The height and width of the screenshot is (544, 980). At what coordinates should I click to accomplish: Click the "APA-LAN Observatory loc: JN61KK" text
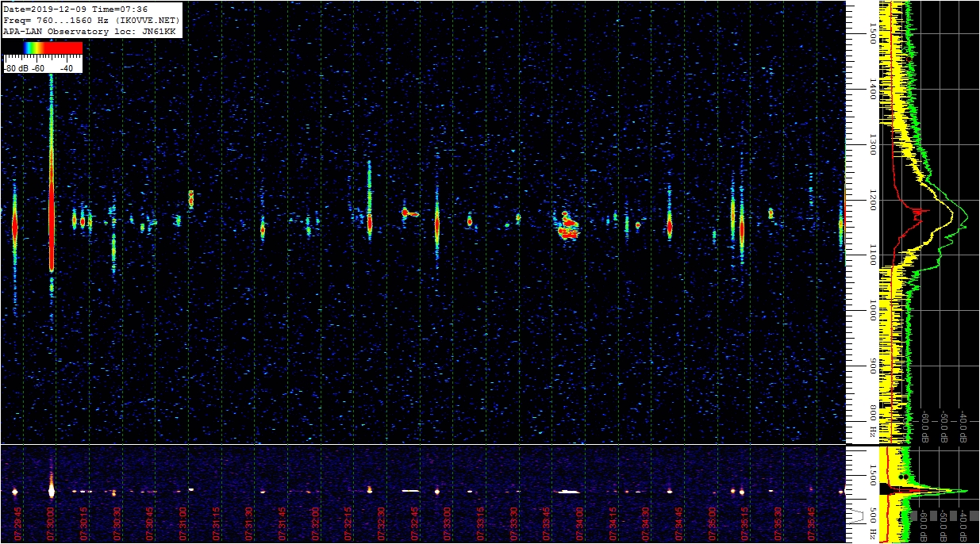[89, 31]
